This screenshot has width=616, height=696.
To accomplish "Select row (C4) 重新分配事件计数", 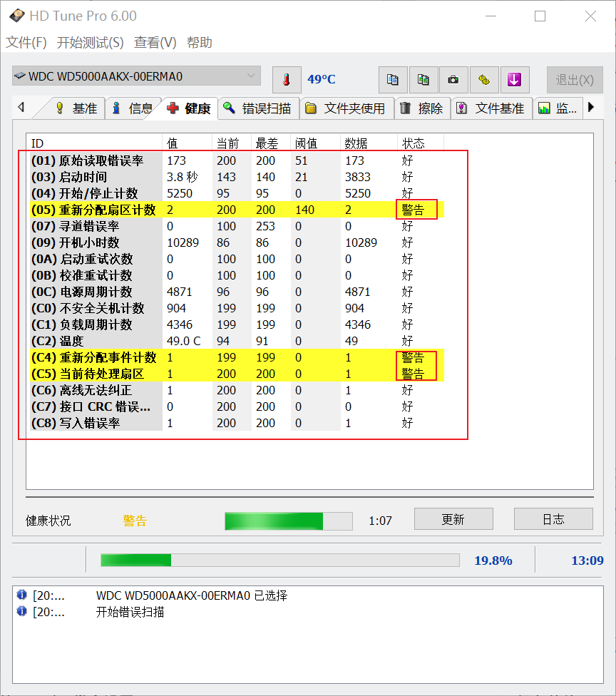I will coord(237,357).
